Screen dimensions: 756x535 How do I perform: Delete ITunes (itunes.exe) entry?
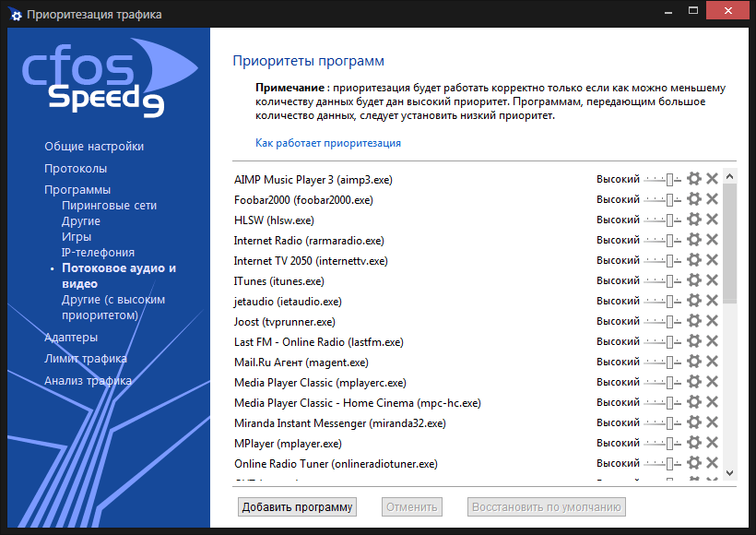point(712,280)
